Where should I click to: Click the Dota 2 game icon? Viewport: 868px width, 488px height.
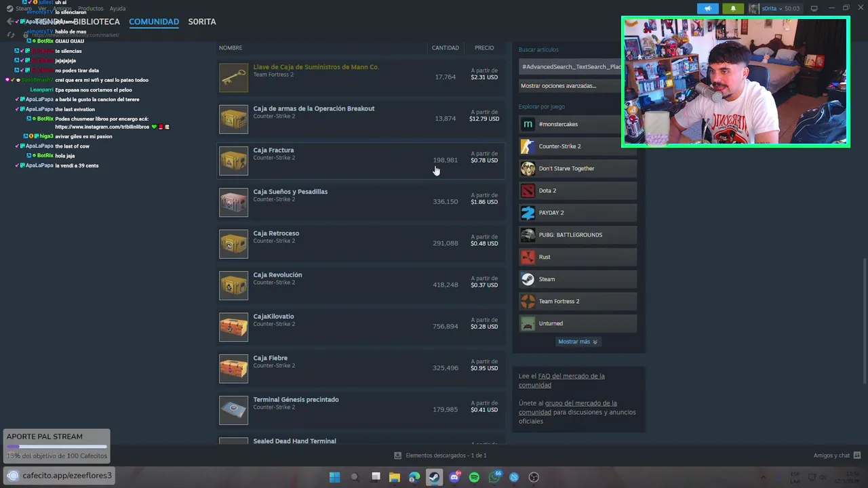click(528, 190)
